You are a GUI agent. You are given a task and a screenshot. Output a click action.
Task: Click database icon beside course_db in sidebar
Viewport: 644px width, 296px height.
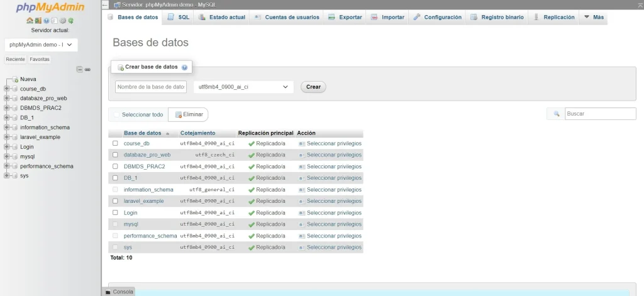point(15,89)
